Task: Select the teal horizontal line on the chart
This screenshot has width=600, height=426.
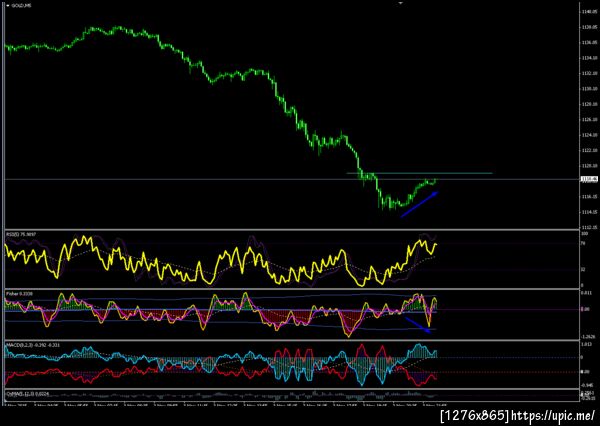Action: [x=419, y=173]
